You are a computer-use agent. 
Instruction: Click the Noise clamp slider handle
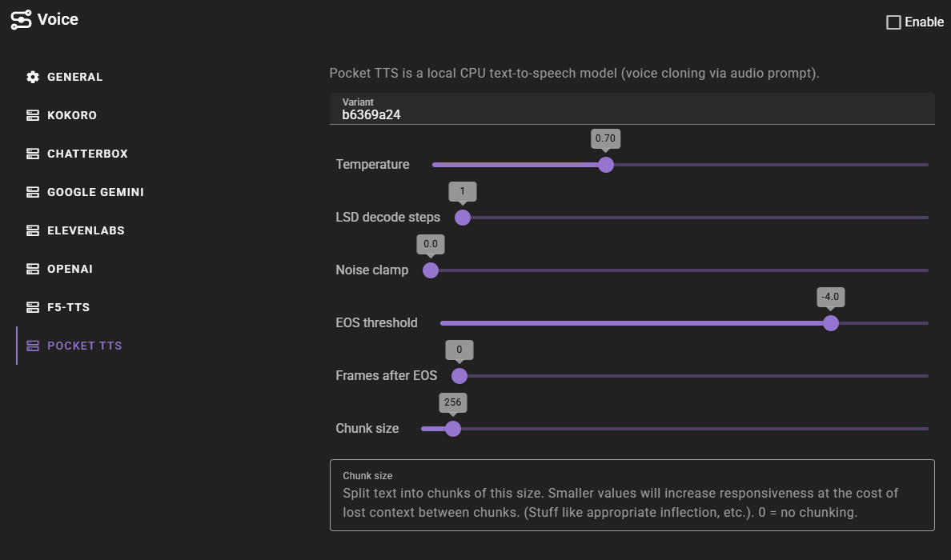pyautogui.click(x=431, y=270)
